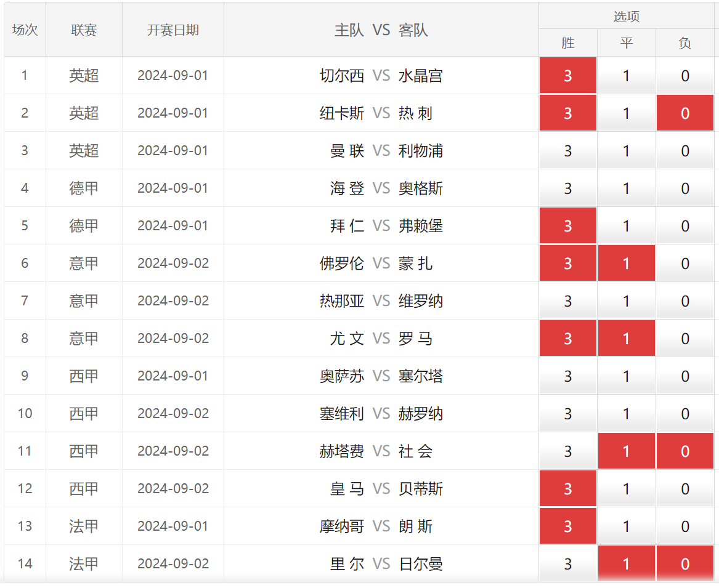Select draw (1) for 皇马 VS 贝蒂斯
719x588 pixels.
point(627,488)
